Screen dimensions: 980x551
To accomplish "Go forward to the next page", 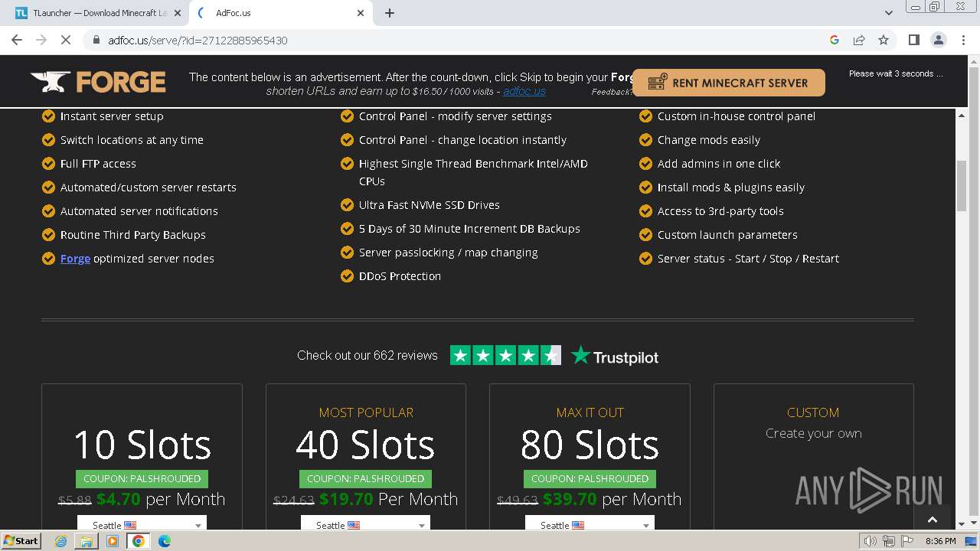I will pyautogui.click(x=41, y=40).
